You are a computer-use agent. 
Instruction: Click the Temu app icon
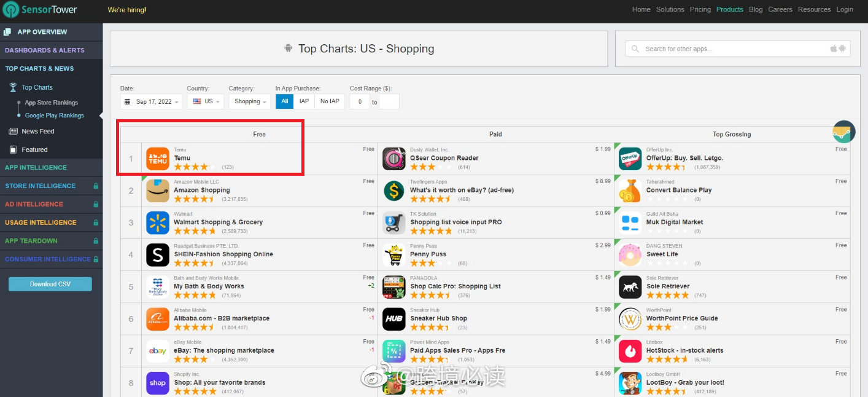pos(158,159)
